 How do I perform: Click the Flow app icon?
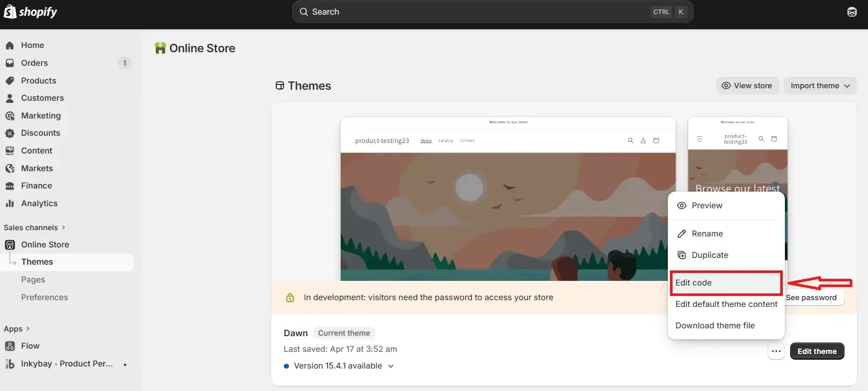pyautogui.click(x=9, y=346)
